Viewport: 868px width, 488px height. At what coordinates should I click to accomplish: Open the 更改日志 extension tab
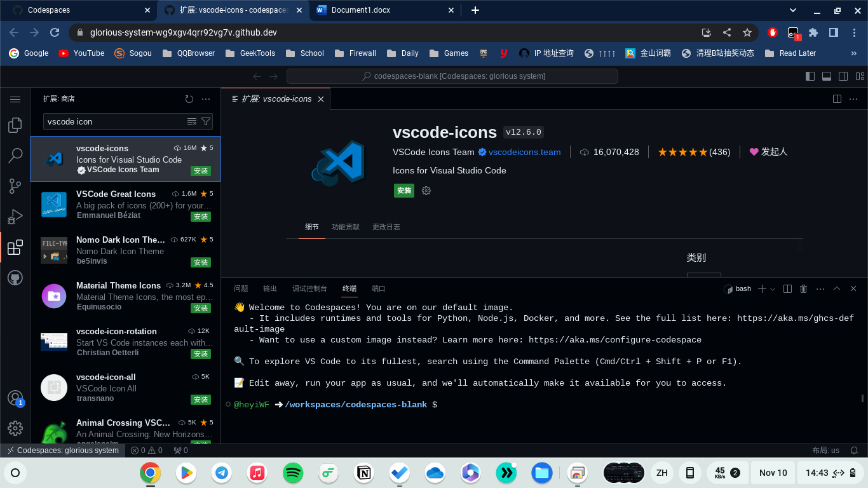[x=386, y=227]
